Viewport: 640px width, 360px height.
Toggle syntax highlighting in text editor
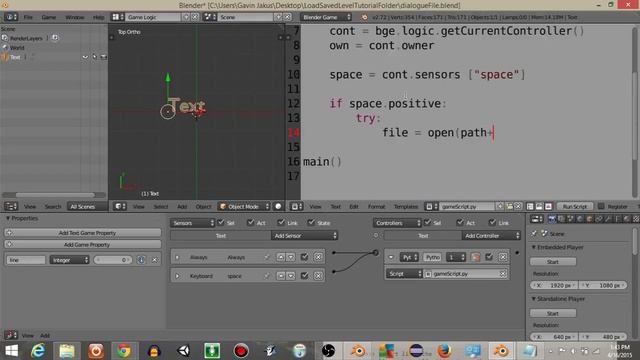(549, 207)
